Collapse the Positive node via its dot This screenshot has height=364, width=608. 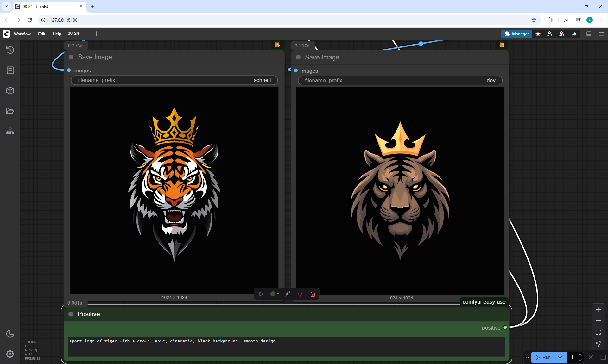pyautogui.click(x=71, y=314)
